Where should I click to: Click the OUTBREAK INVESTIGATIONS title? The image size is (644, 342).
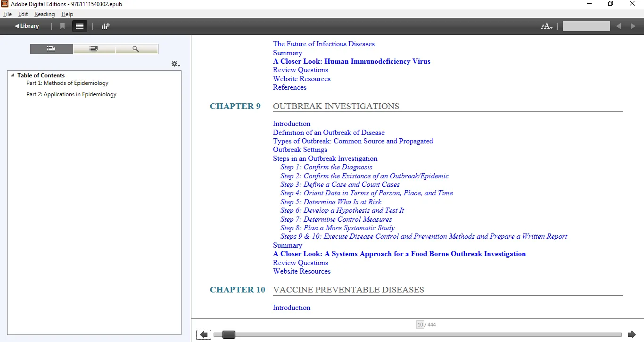[x=336, y=106]
